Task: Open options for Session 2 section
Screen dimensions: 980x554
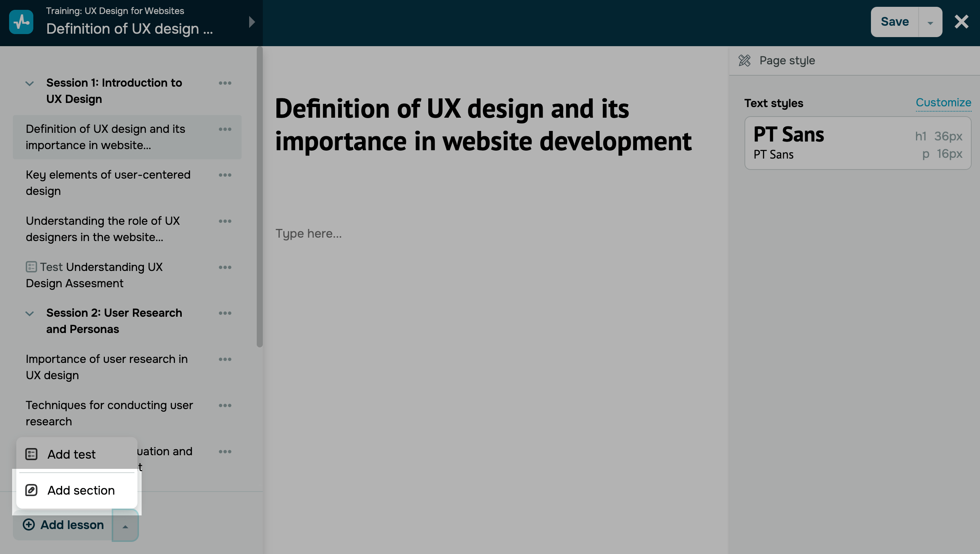Action: click(225, 313)
